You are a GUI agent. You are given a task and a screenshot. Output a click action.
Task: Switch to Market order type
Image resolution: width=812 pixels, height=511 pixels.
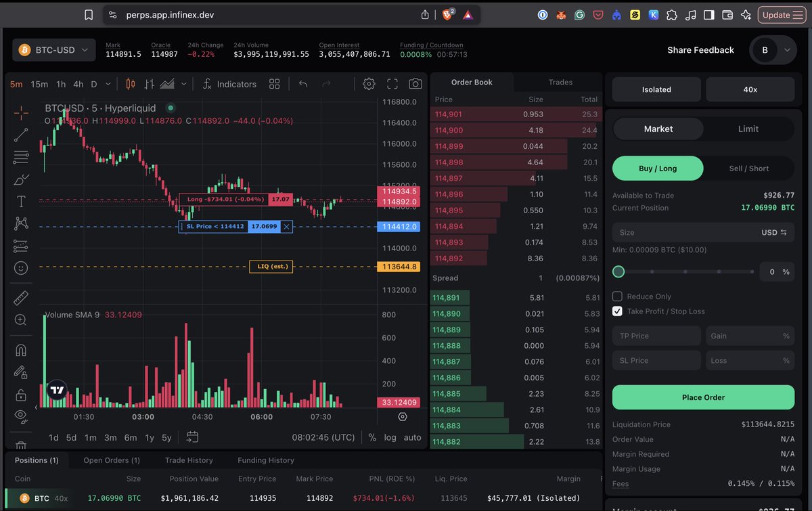pos(658,129)
